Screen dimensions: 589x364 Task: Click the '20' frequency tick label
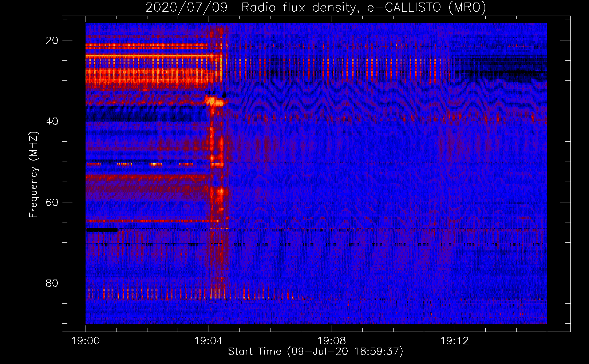[52, 40]
